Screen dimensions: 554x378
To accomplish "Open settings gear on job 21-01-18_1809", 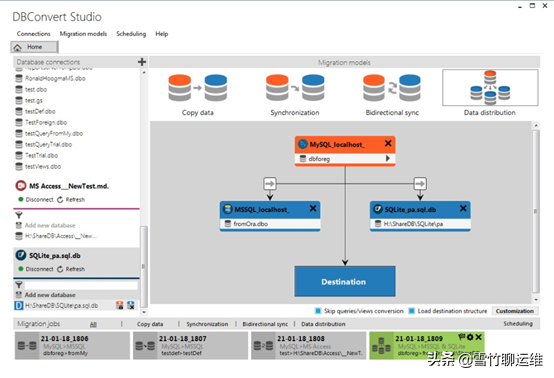I will [470, 337].
